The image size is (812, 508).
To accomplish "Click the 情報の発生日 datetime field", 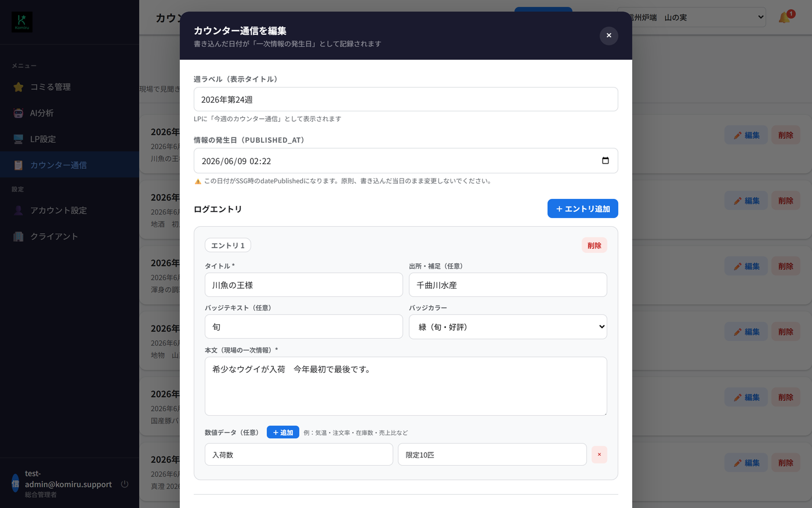I will point(406,161).
